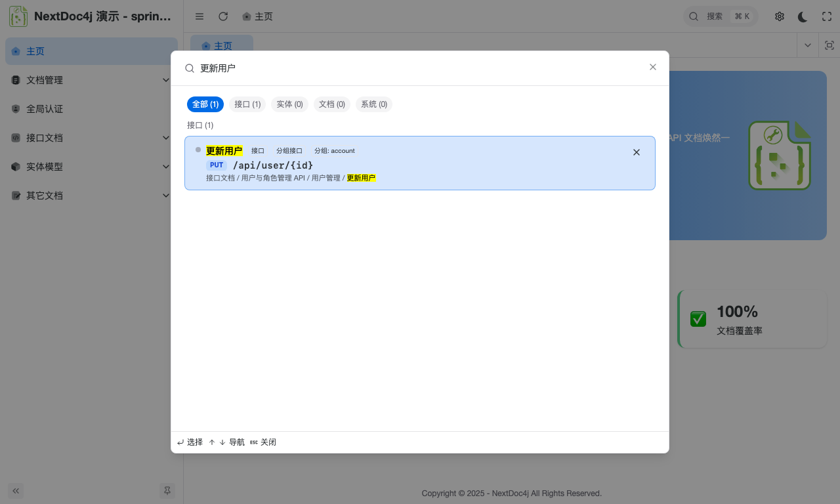Click the 主页 breadcrumb in top bar
This screenshot has width=840, height=504.
coord(257,16)
